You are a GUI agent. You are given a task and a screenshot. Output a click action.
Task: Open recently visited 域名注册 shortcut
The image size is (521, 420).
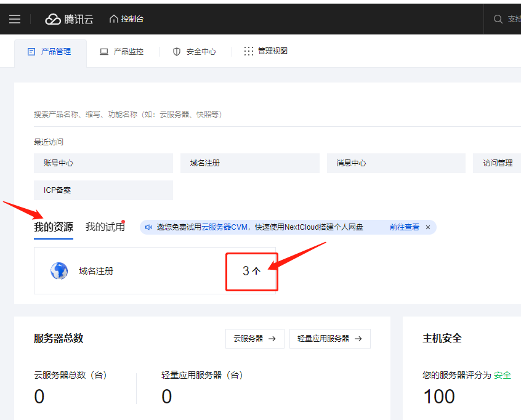pos(249,163)
